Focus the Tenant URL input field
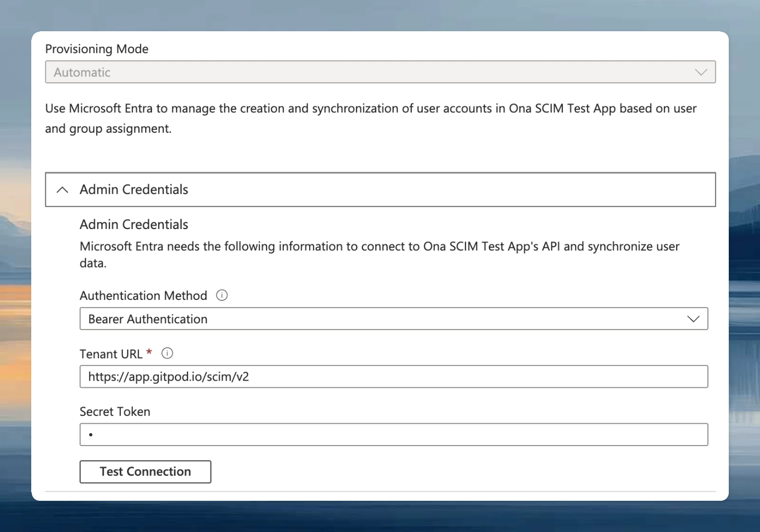This screenshot has height=532, width=760. (x=393, y=376)
